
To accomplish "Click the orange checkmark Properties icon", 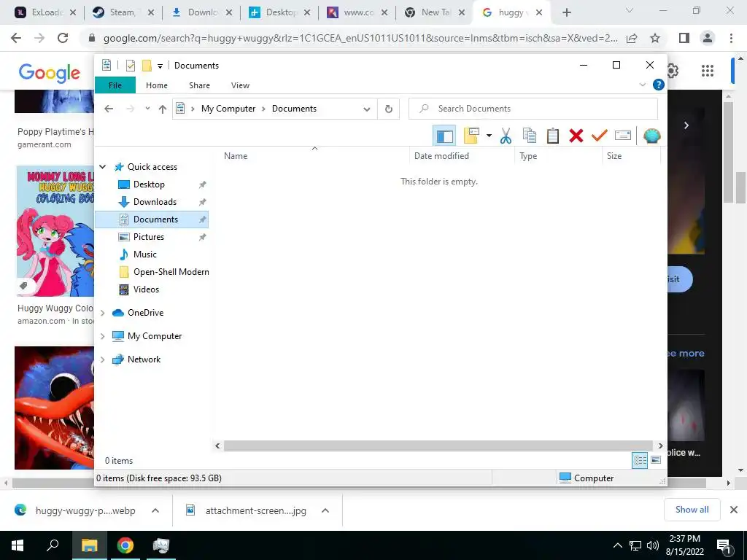I will 599,136.
